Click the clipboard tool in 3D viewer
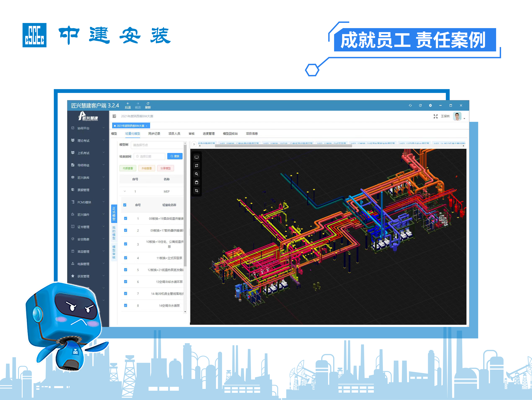Image resolution: width=532 pixels, height=400 pixels. 197,182
